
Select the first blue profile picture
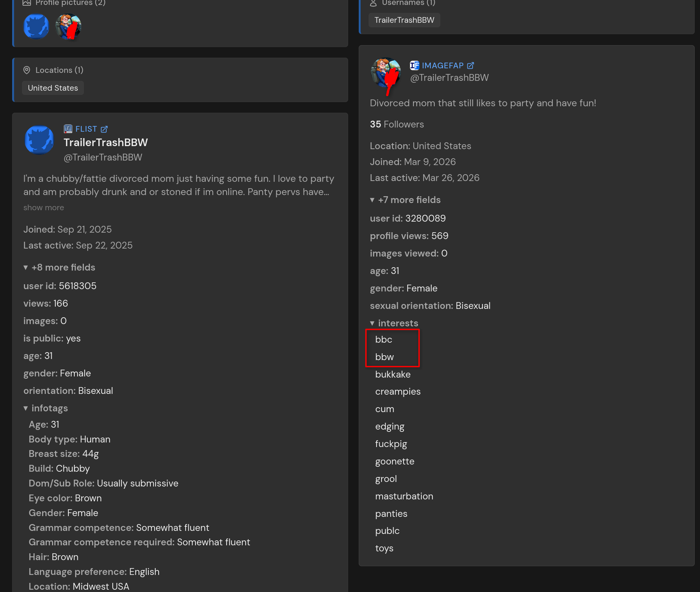(x=36, y=27)
